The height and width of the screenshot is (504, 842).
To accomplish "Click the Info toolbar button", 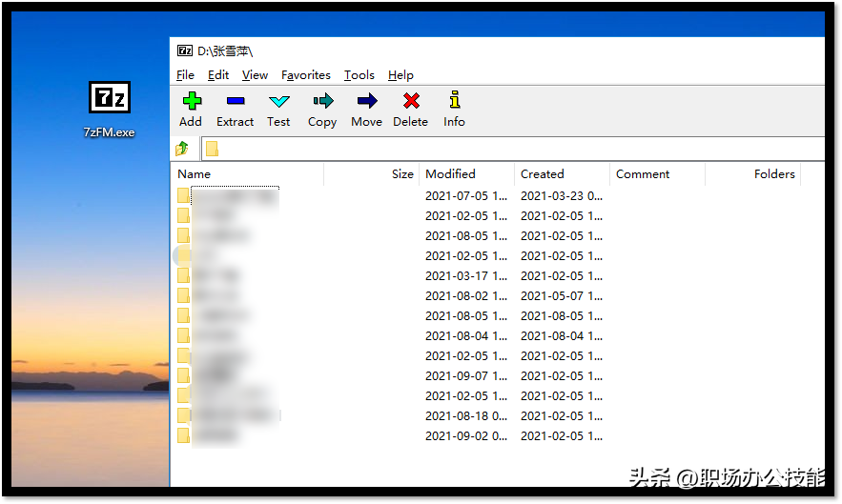I will [454, 110].
